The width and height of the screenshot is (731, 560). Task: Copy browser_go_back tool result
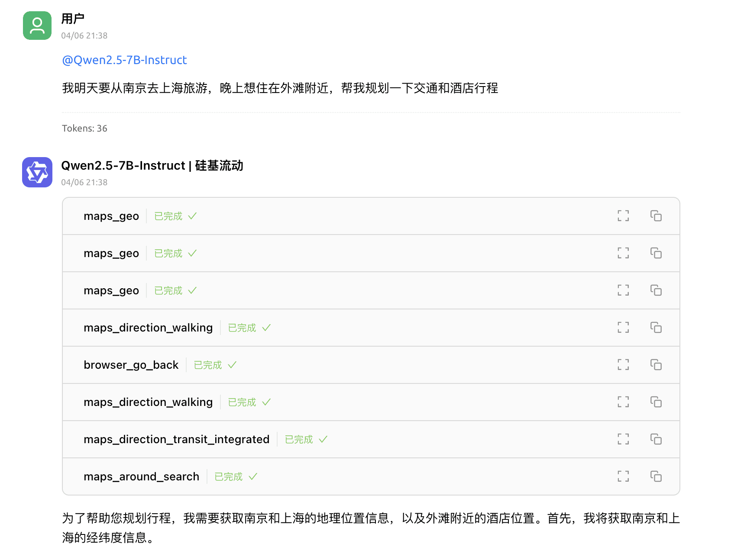(x=656, y=365)
